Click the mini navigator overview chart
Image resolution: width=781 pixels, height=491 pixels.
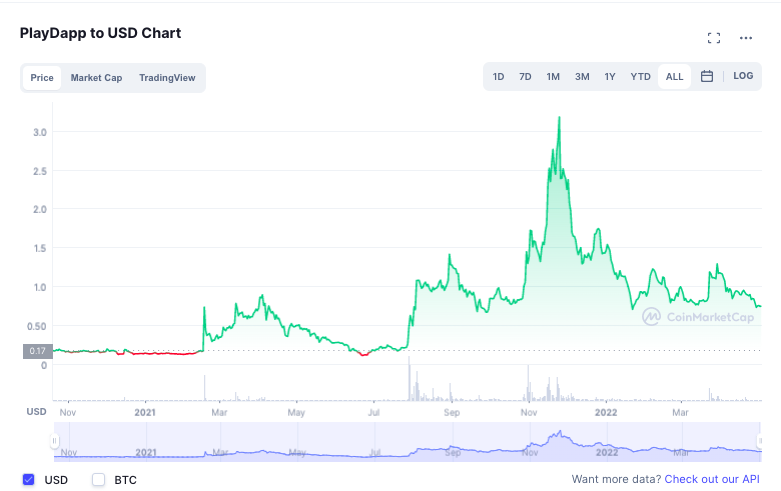(x=407, y=442)
